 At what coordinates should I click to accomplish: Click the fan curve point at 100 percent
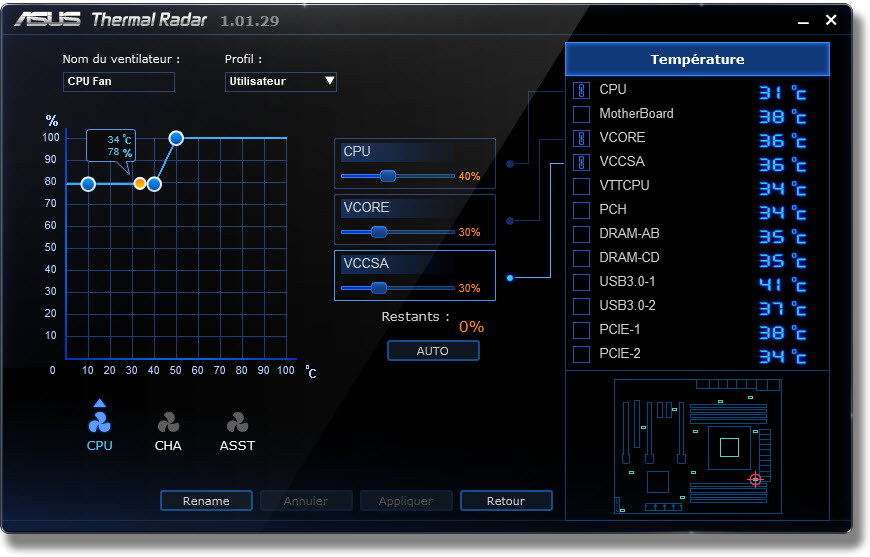[176, 138]
